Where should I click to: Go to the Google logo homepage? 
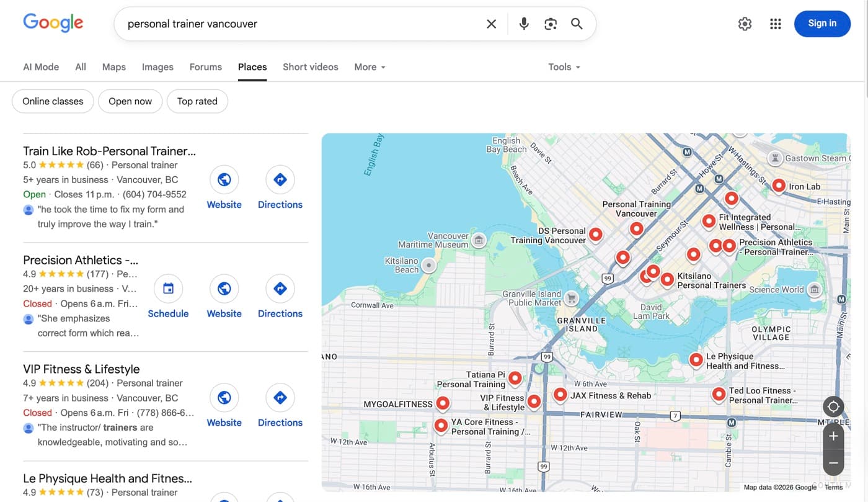[53, 23]
